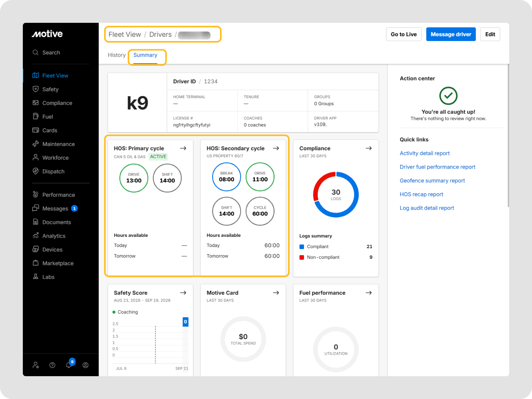Image resolution: width=532 pixels, height=399 pixels.
Task: Click the CYCLE 60:00 gauge
Action: pyautogui.click(x=260, y=211)
